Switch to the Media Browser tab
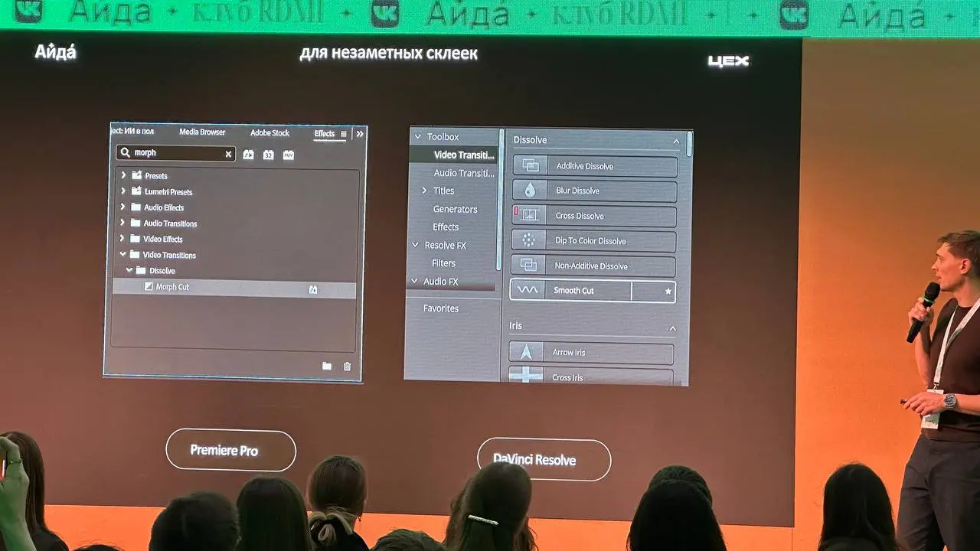 click(x=202, y=132)
